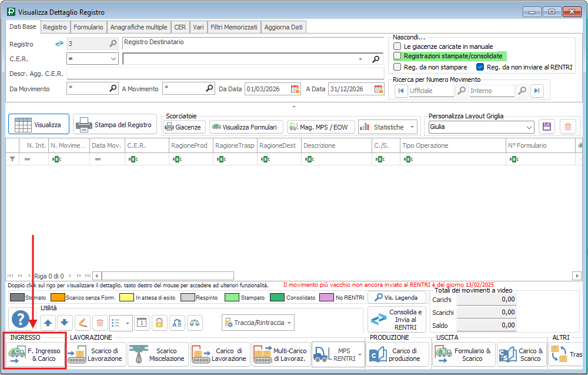Click the blue up arrow in Utilità

[48, 322]
